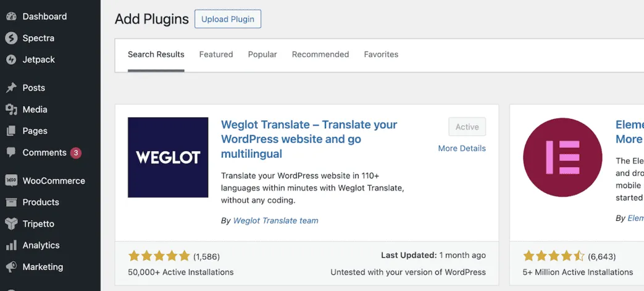Click the Last Updated 1 month ago text
The height and width of the screenshot is (291, 644).
433,255
